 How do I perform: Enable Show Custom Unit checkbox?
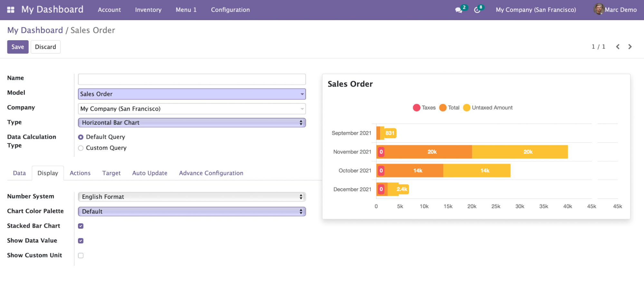(x=81, y=256)
